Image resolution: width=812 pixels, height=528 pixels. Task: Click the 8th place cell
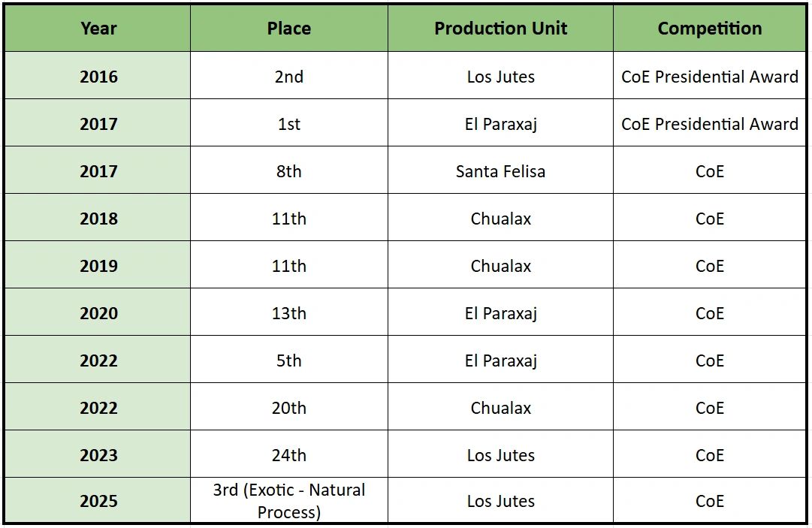[288, 171]
